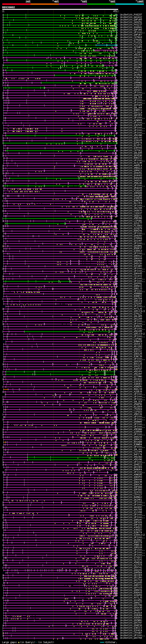The image size is (146, 644).
Task: Click the UniRef100_Q8L685 label
Action: pyautogui.click(x=131, y=153)
